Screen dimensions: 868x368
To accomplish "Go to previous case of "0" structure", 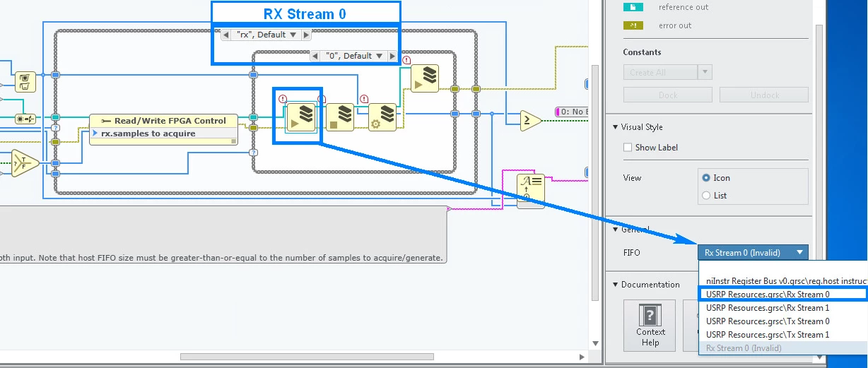I will 316,56.
